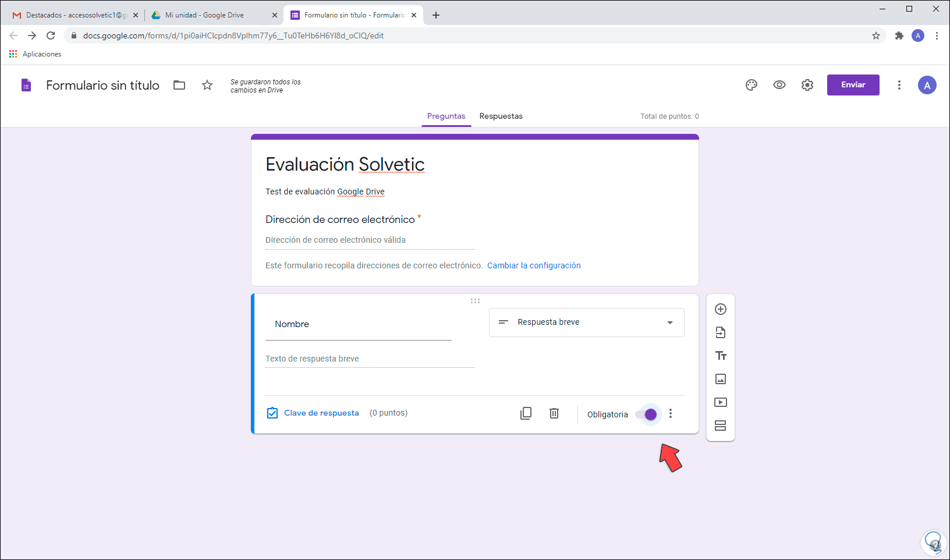The height and width of the screenshot is (560, 950).
Task: Import questions from another form
Action: 721,332
